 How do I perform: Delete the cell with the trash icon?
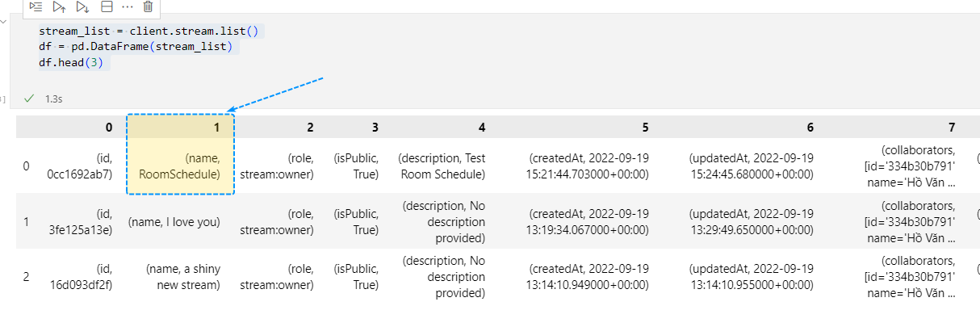click(x=148, y=6)
